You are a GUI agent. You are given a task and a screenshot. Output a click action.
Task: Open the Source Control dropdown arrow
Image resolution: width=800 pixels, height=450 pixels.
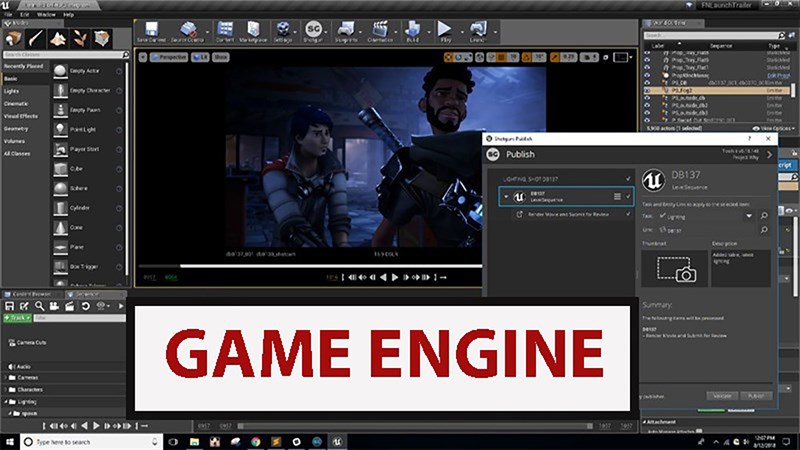207,32
